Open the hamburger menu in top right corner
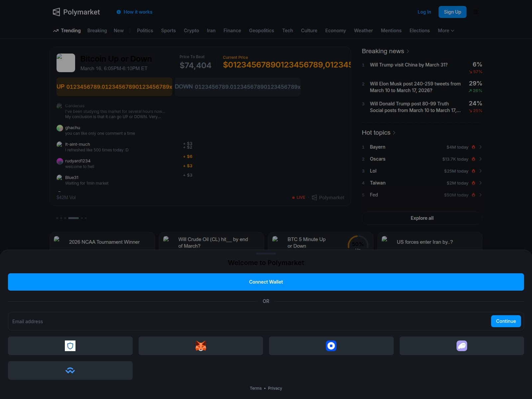532x399 pixels. pos(476,12)
